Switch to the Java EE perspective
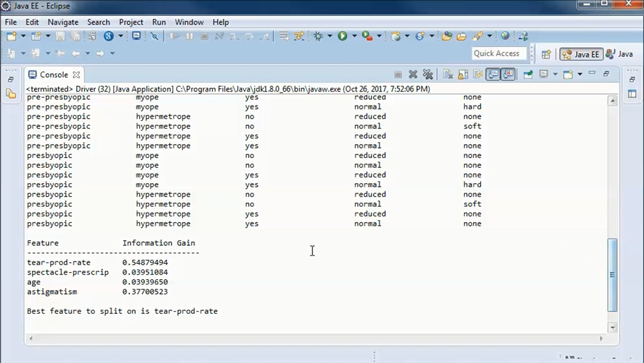Image resolution: width=644 pixels, height=363 pixels. (x=581, y=54)
